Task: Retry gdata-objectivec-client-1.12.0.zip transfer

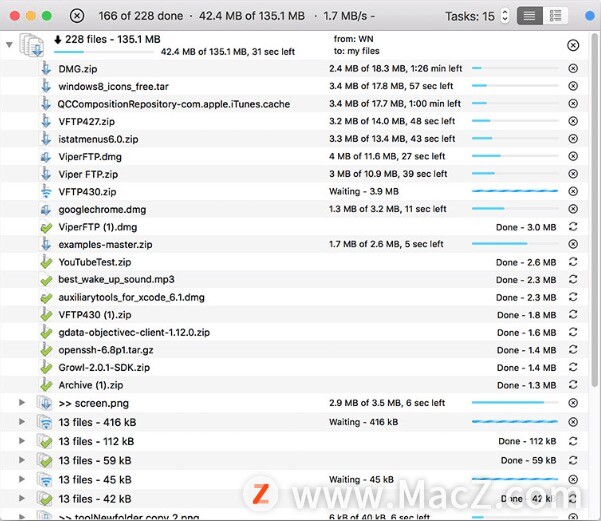Action: pyautogui.click(x=573, y=332)
